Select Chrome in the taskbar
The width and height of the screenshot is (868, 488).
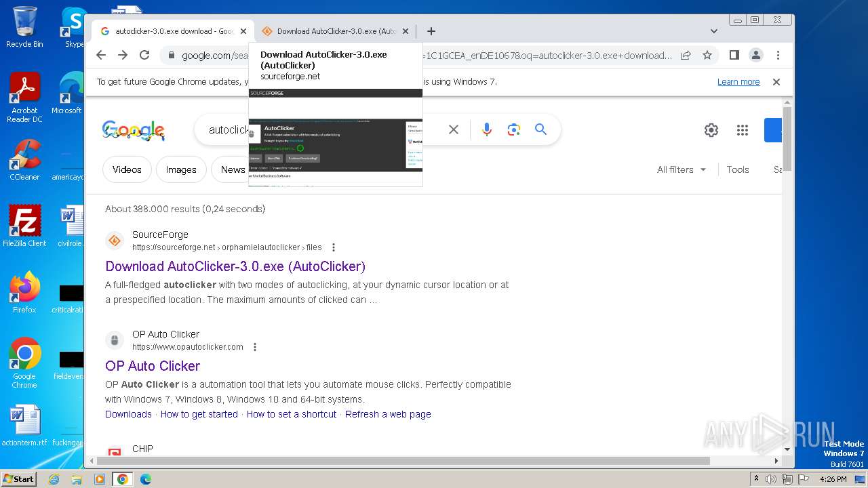click(123, 479)
